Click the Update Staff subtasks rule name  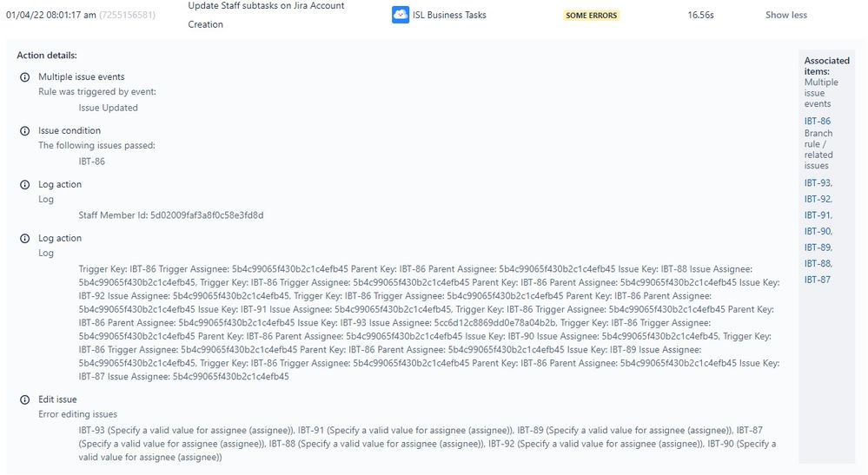[x=266, y=15]
